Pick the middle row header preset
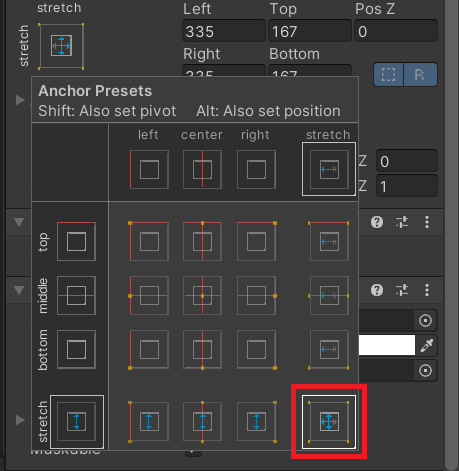The height and width of the screenshot is (471, 459). (76, 295)
